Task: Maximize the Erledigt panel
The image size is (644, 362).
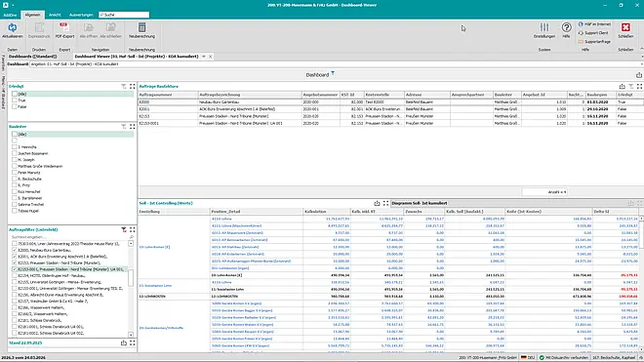Action: coord(133,86)
